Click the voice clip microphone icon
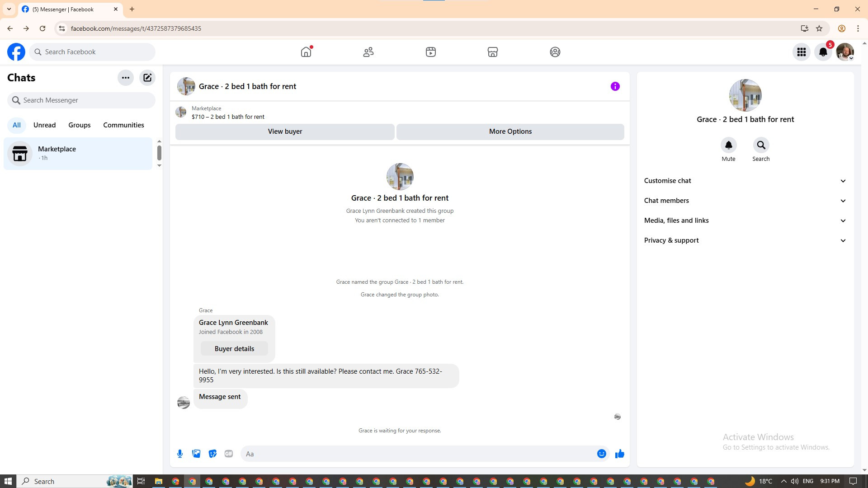This screenshot has width=868, height=488. pos(180,454)
